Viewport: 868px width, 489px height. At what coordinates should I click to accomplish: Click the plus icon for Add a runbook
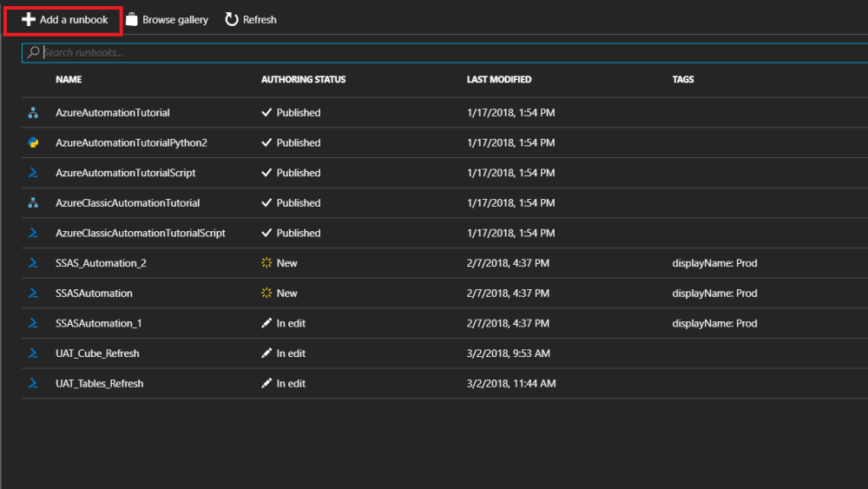click(29, 19)
